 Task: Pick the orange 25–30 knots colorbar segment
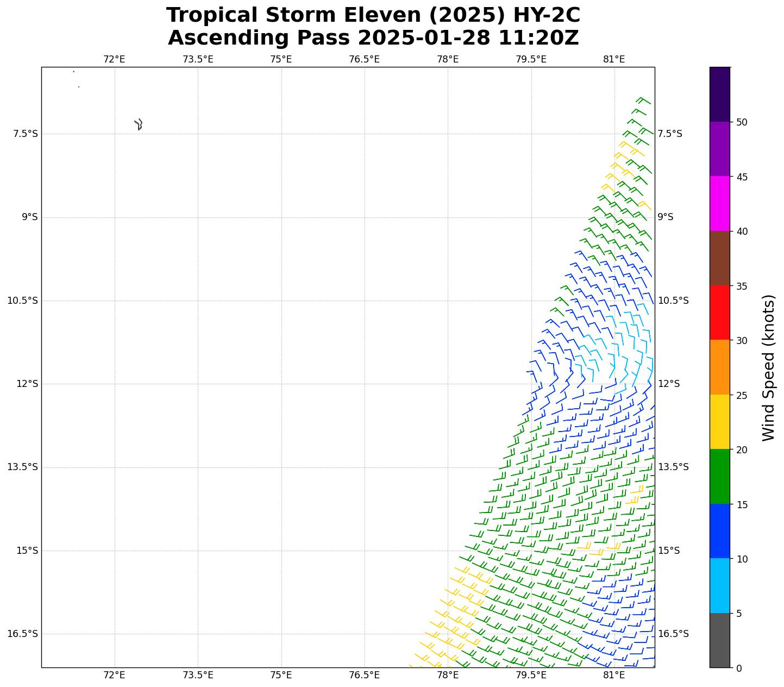[x=720, y=367]
